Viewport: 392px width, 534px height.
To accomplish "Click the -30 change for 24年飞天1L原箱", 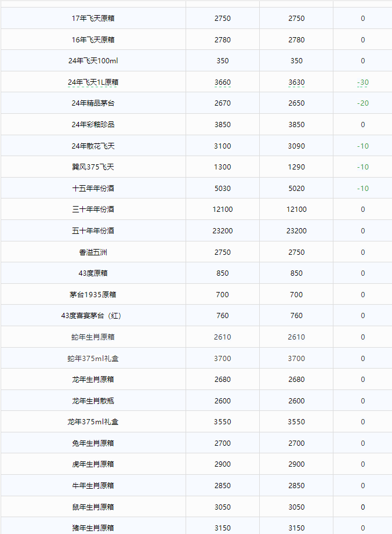I will [362, 82].
